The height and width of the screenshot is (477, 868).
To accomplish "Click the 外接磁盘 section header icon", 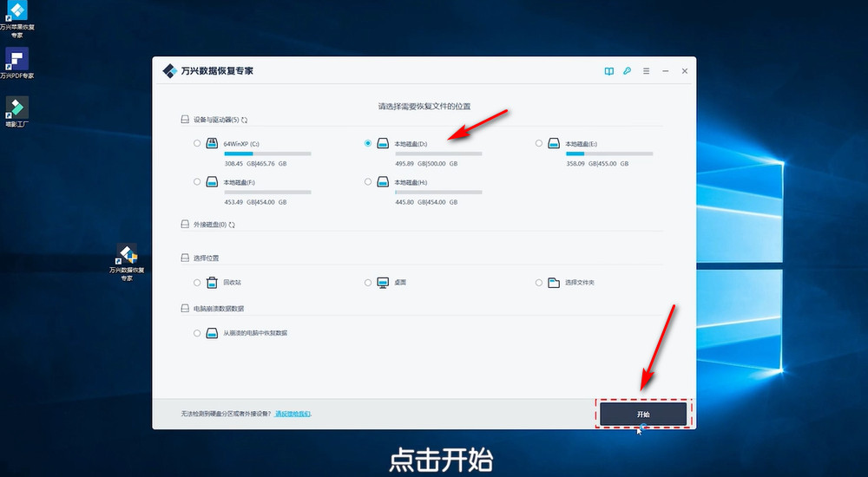I will tap(186, 224).
